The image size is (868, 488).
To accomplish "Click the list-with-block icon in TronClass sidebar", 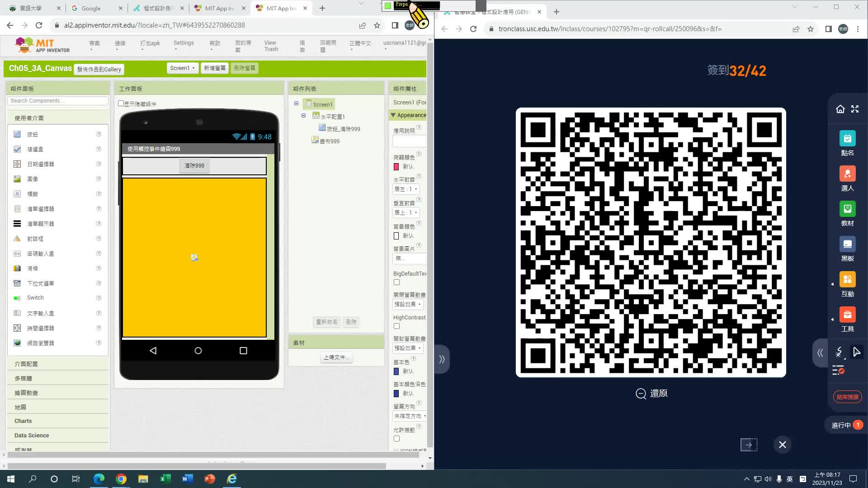I will (838, 371).
